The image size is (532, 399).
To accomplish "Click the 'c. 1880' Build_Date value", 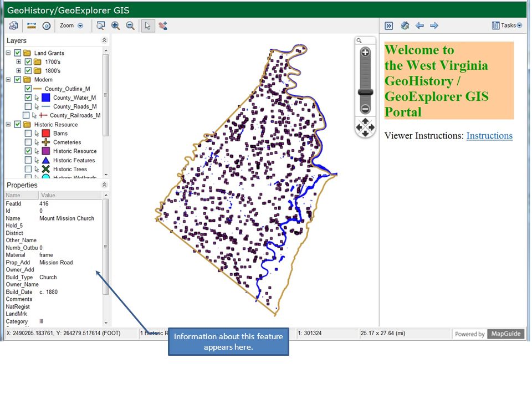I will click(x=49, y=292).
